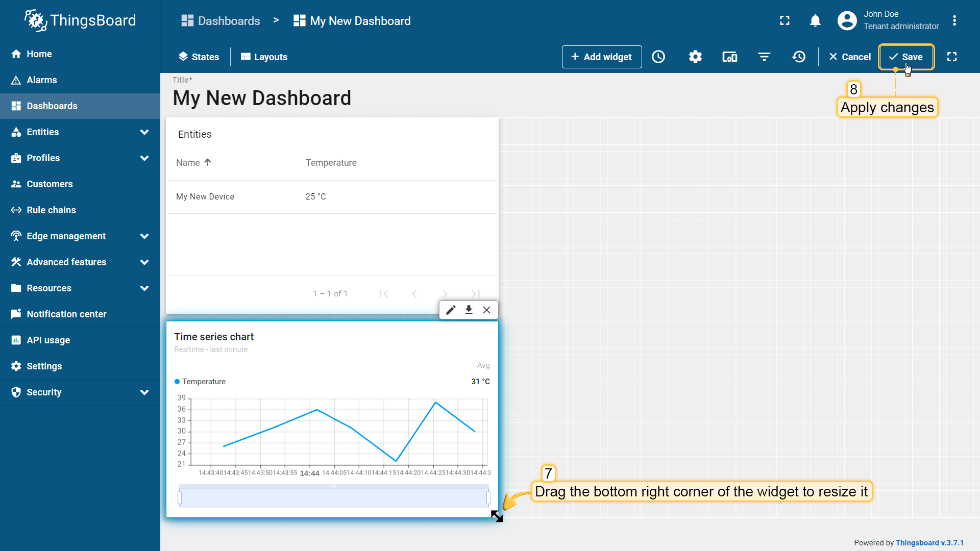Go to Notification center
This screenshot has height=551, width=980.
[x=66, y=314]
